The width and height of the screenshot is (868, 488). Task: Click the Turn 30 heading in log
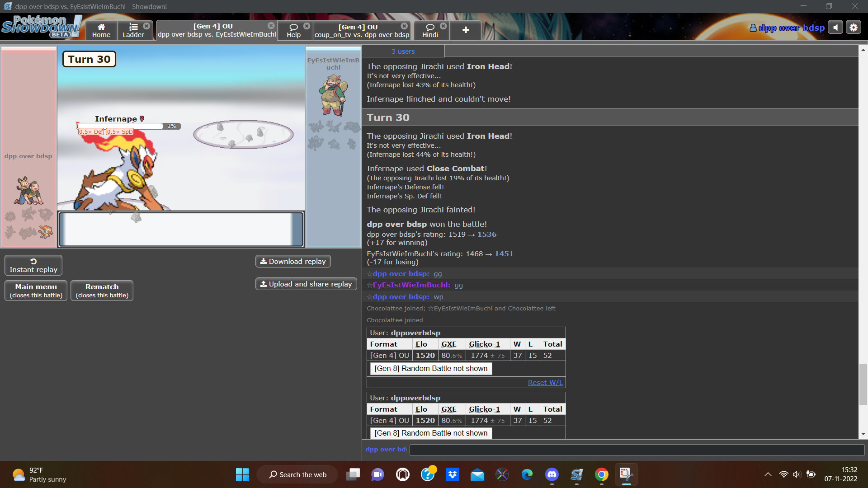click(388, 117)
